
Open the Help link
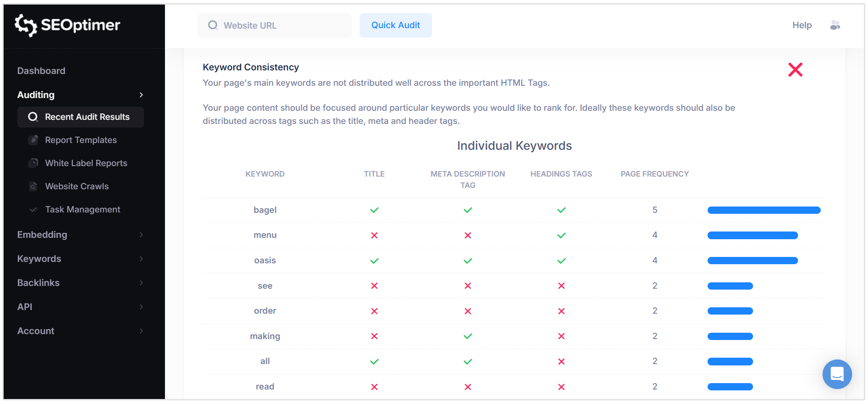pyautogui.click(x=802, y=25)
